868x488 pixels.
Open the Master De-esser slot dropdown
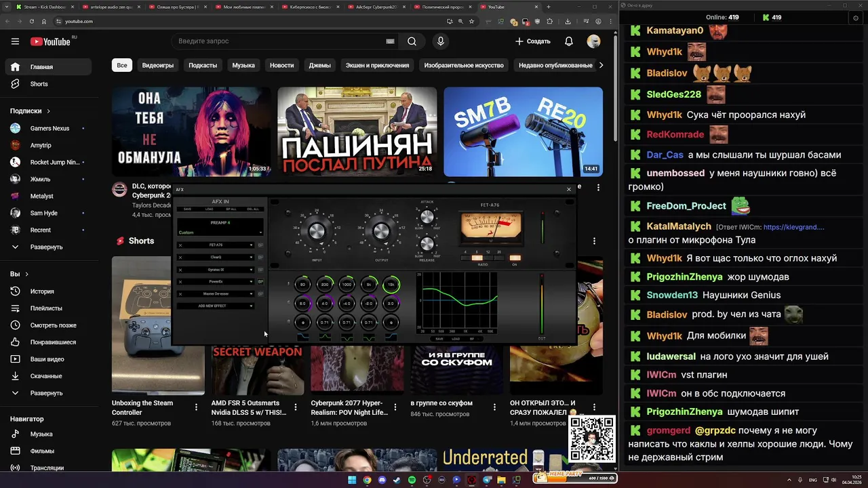click(251, 293)
